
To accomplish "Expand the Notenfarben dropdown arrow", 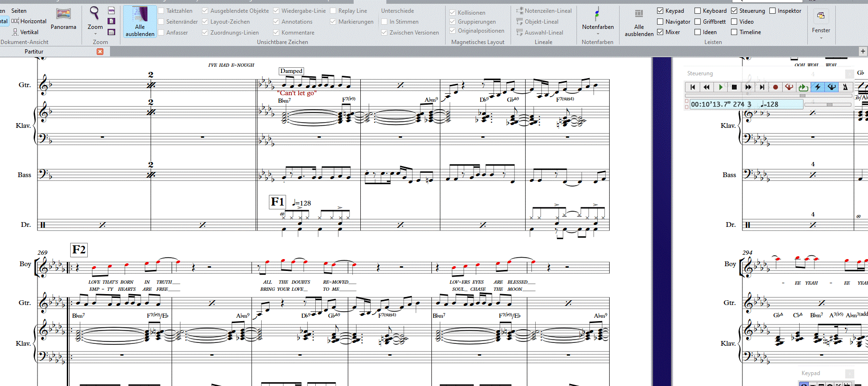I will coord(598,34).
